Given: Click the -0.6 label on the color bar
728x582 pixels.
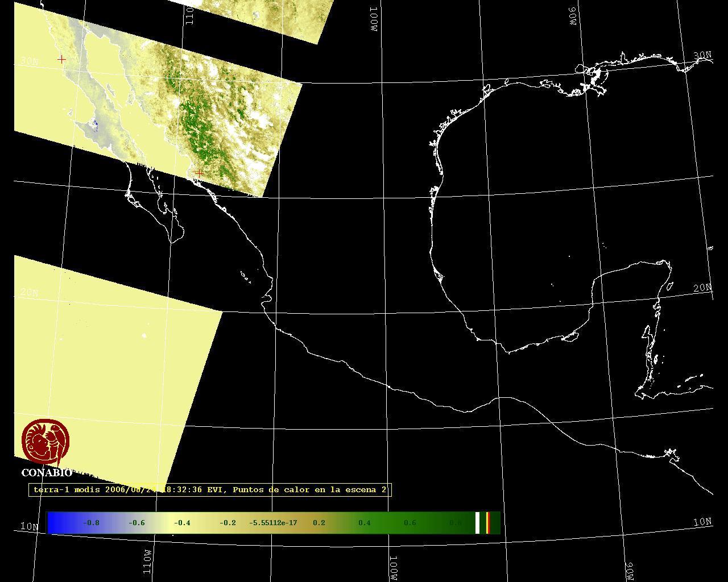Looking at the screenshot, I should coord(136,523).
